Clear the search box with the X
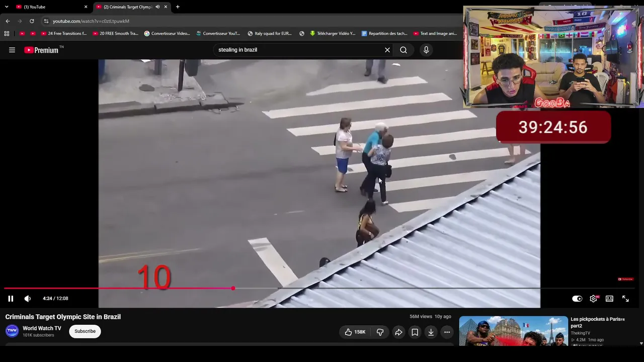 coord(387,50)
